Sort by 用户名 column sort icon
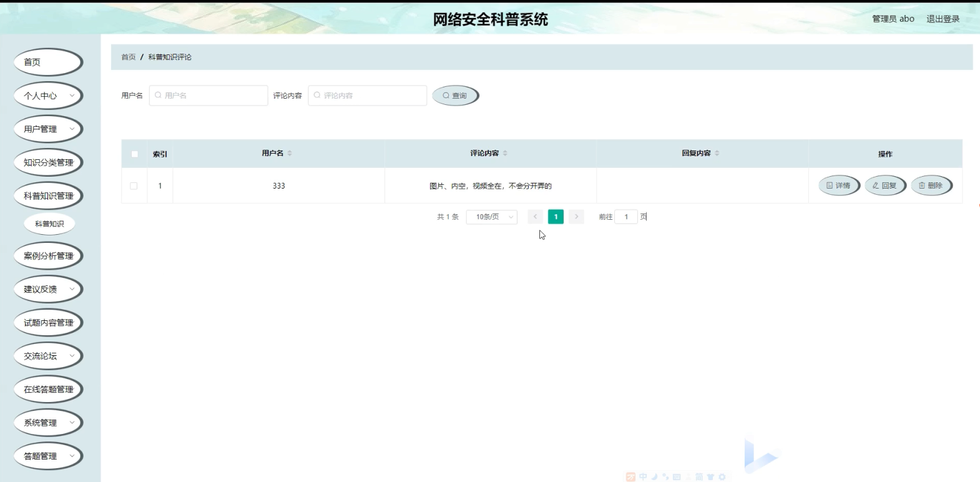The image size is (980, 482). tap(290, 153)
